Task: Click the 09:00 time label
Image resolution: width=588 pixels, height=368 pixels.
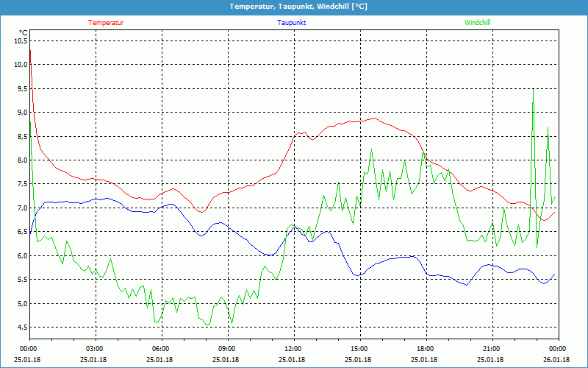Action: click(x=228, y=349)
